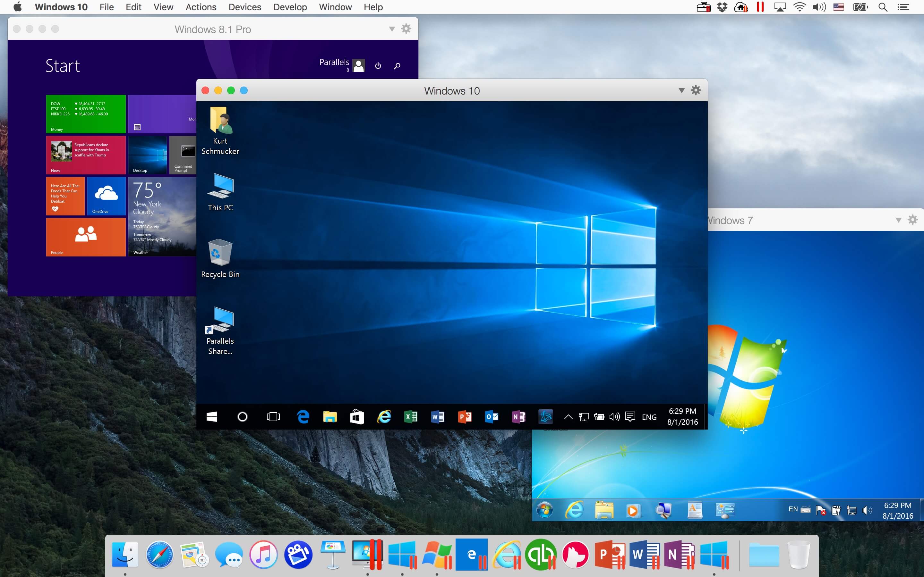The width and height of the screenshot is (924, 577).
Task: Click Parallels Develop menu item
Action: [x=289, y=7]
